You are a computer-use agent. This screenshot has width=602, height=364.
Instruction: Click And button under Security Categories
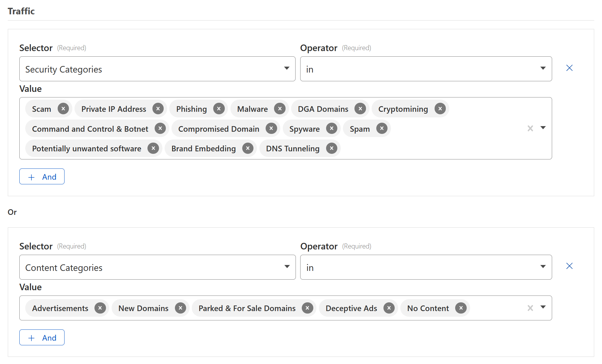42,177
